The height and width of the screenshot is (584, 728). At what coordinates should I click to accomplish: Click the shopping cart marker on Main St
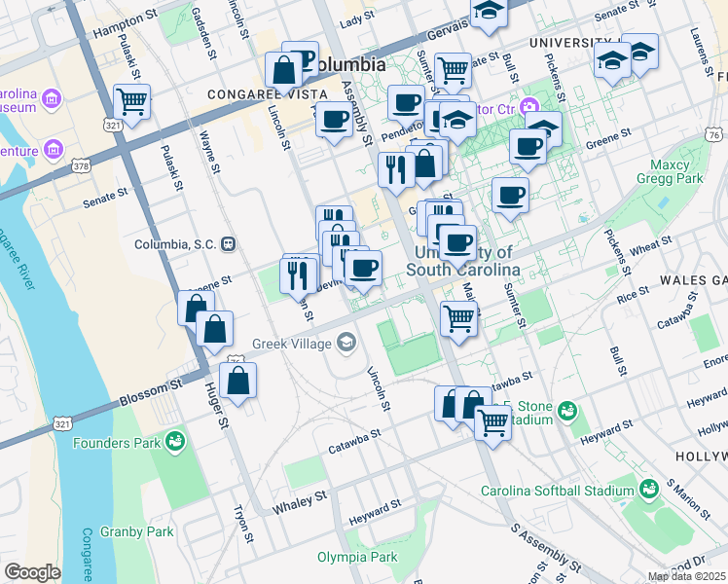pos(458,318)
